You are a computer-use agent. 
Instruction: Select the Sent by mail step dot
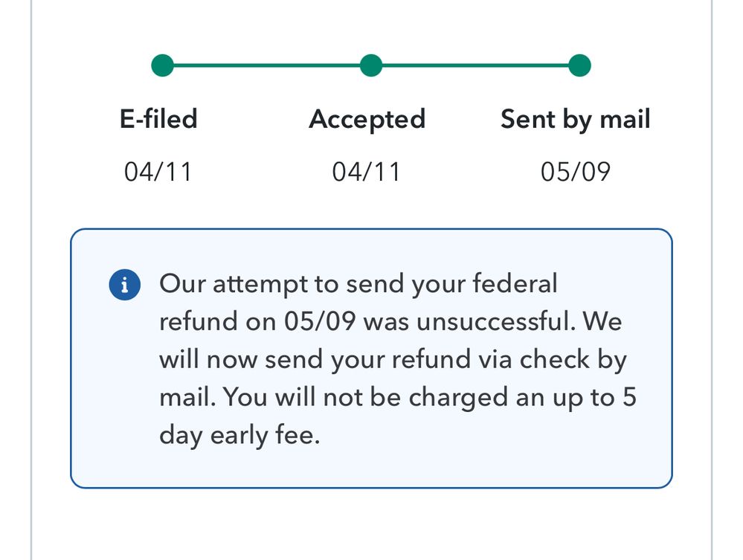coord(579,65)
